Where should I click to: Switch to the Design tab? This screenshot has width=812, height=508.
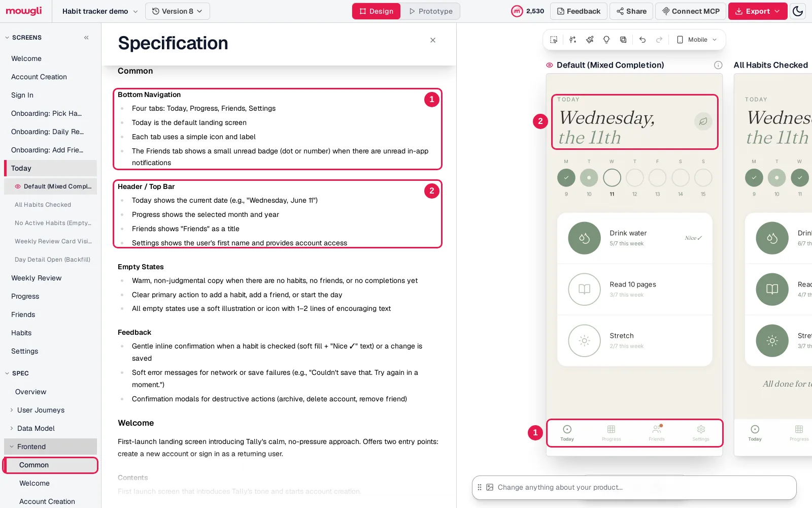[377, 11]
